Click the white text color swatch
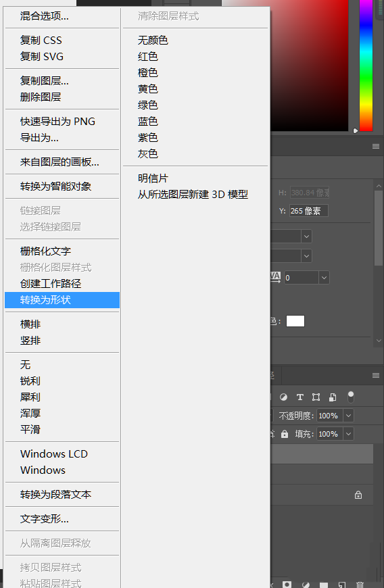This screenshot has width=384, height=588. point(295,321)
